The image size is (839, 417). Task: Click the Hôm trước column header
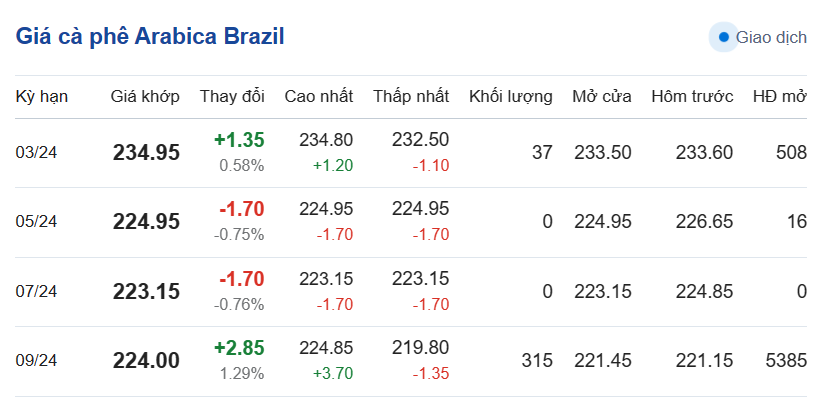point(692,97)
